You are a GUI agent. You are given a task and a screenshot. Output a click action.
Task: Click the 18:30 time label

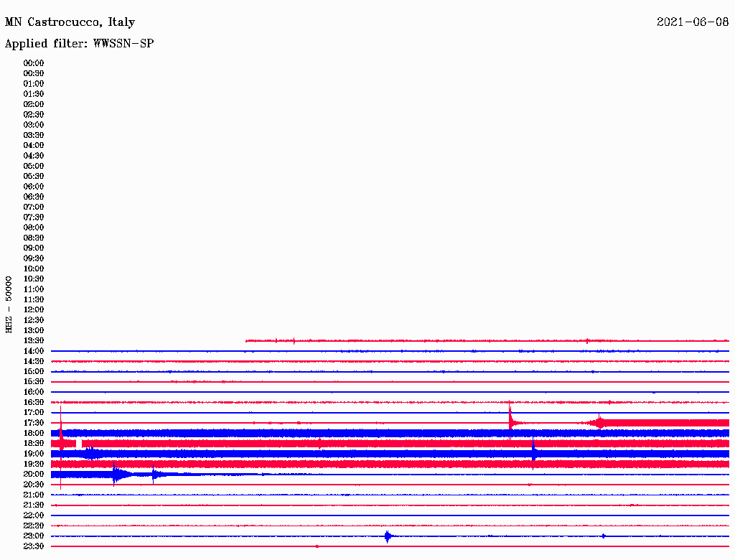[34, 443]
